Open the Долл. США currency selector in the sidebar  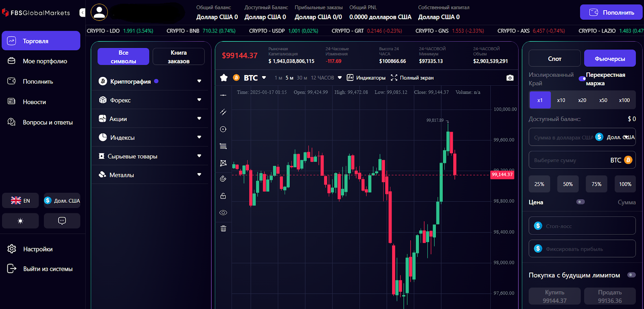click(62, 200)
